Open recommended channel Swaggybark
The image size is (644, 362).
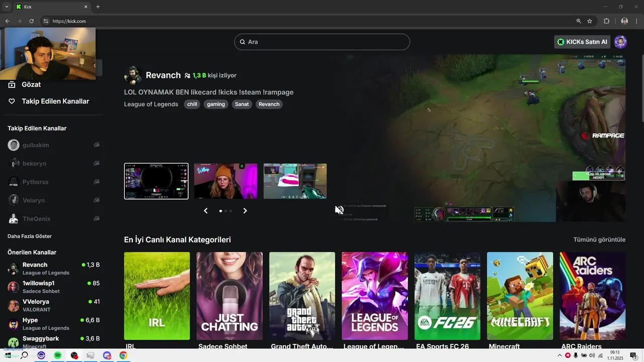[x=54, y=341]
